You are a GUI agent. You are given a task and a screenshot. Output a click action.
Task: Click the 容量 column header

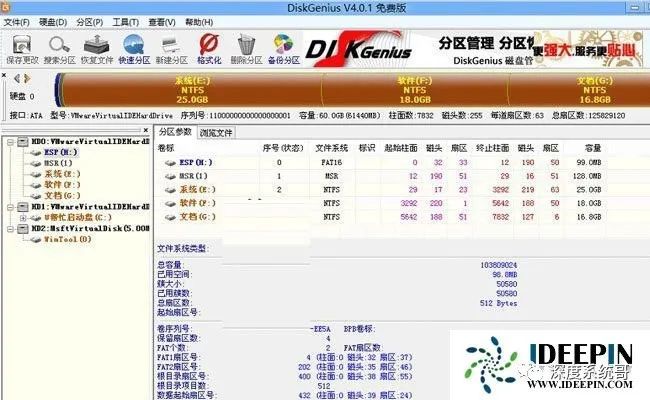[593, 148]
